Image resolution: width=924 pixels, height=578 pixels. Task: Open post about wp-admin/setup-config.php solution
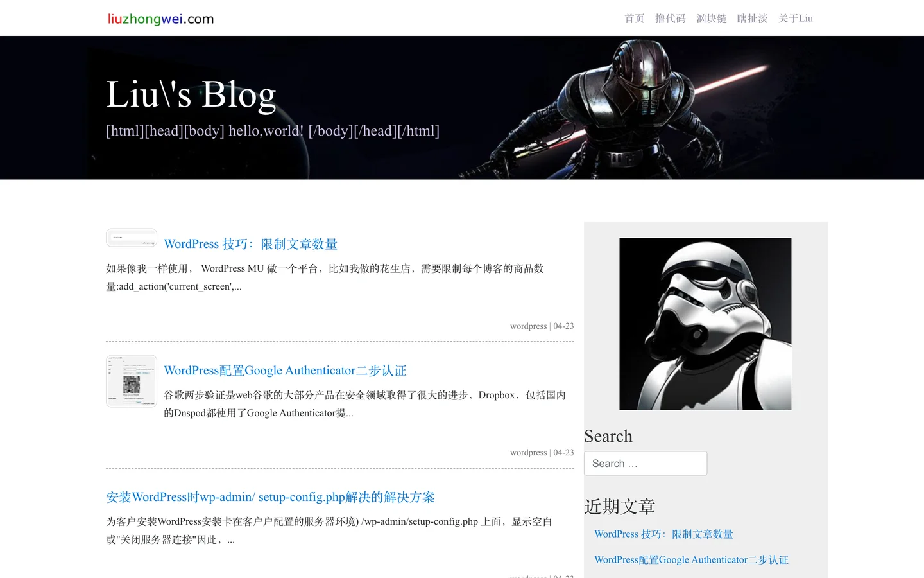point(270,497)
